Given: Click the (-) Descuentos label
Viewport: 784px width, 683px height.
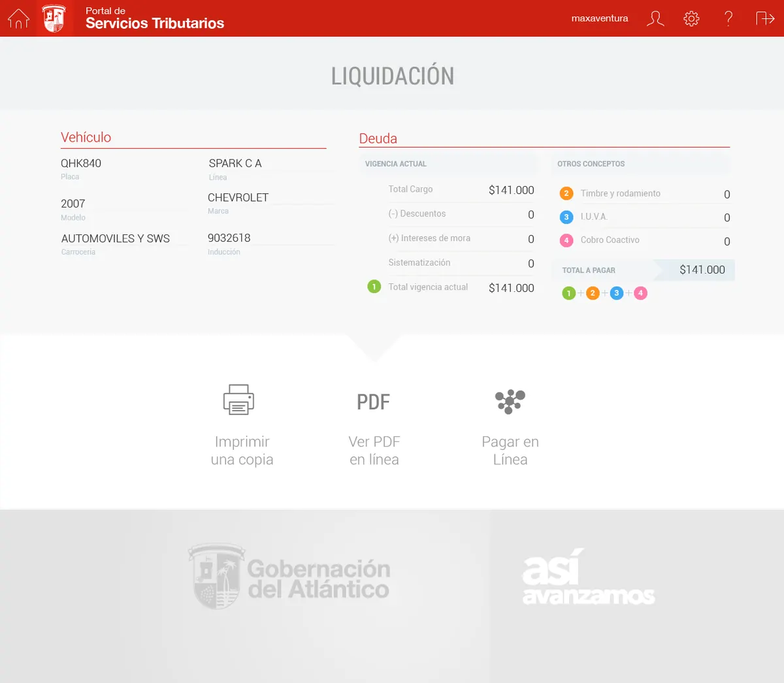Looking at the screenshot, I should pyautogui.click(x=417, y=214).
